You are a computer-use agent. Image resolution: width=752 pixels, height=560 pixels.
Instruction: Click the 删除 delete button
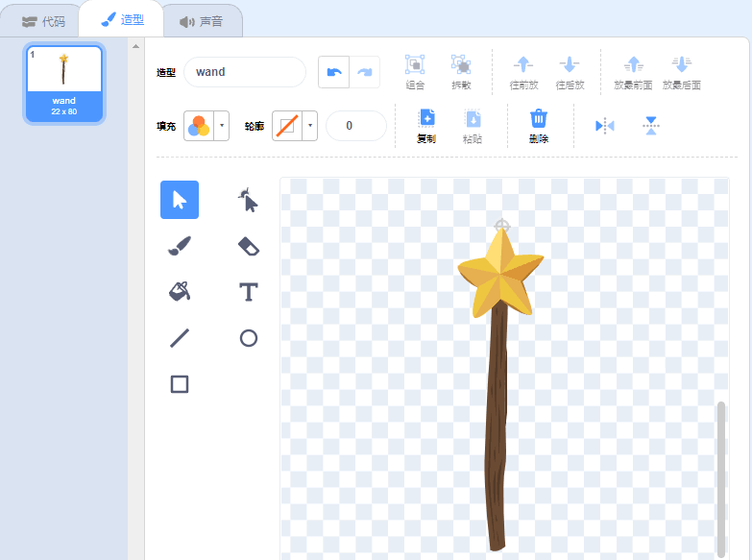[x=539, y=126]
